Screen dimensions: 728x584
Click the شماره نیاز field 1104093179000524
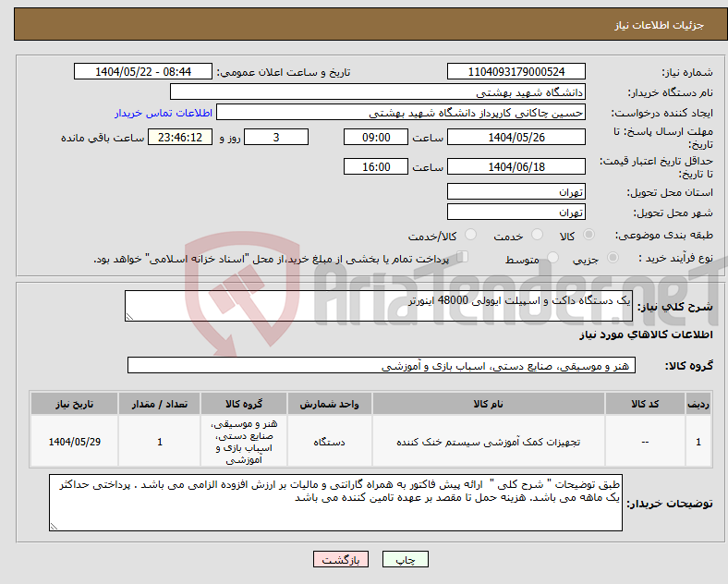pos(516,72)
